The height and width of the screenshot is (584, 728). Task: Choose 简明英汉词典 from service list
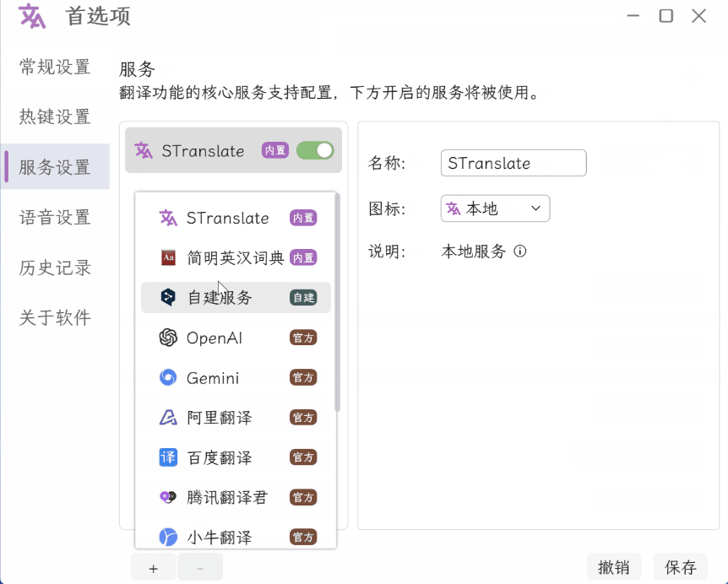pyautogui.click(x=236, y=257)
